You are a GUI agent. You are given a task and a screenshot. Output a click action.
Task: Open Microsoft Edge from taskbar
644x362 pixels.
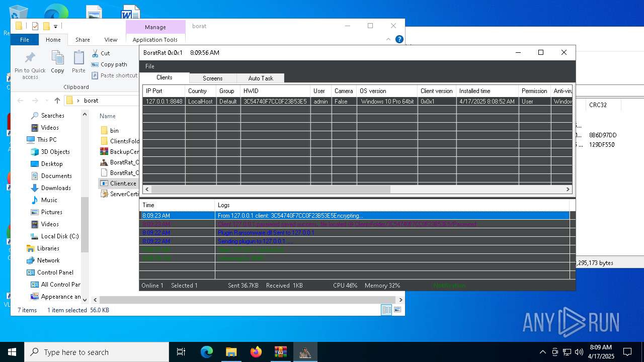[207, 352]
